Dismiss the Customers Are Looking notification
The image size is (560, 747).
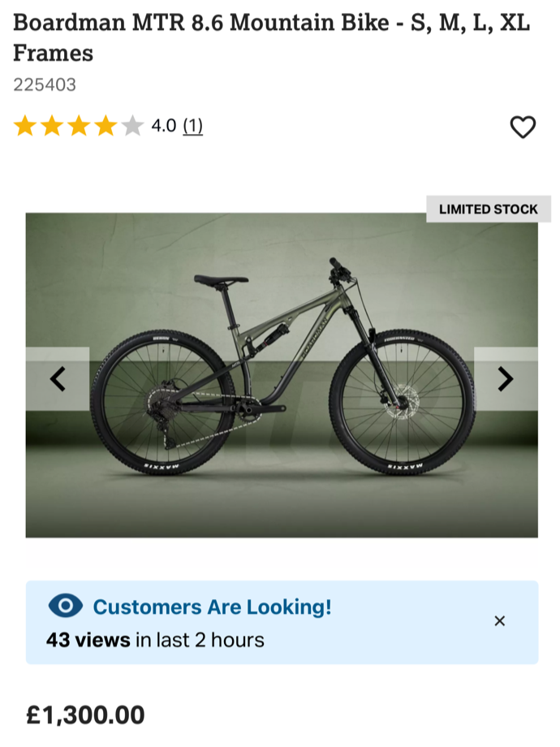tap(500, 620)
